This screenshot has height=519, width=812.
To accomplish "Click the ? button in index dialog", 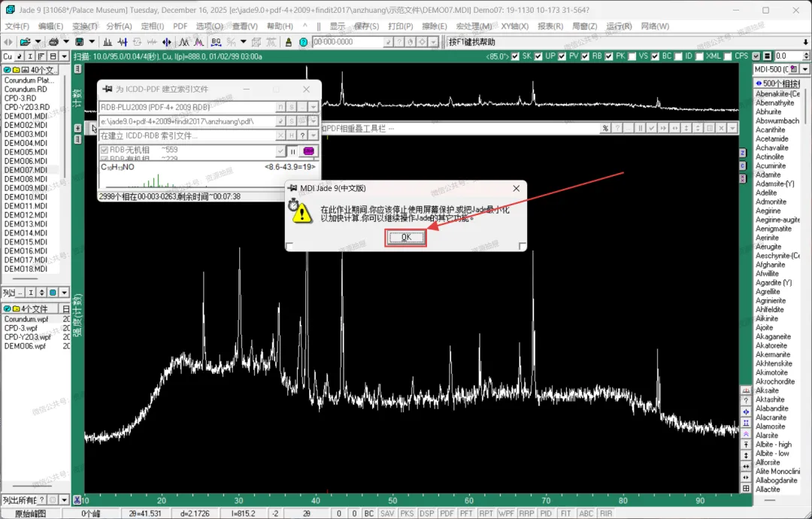I will tap(302, 135).
